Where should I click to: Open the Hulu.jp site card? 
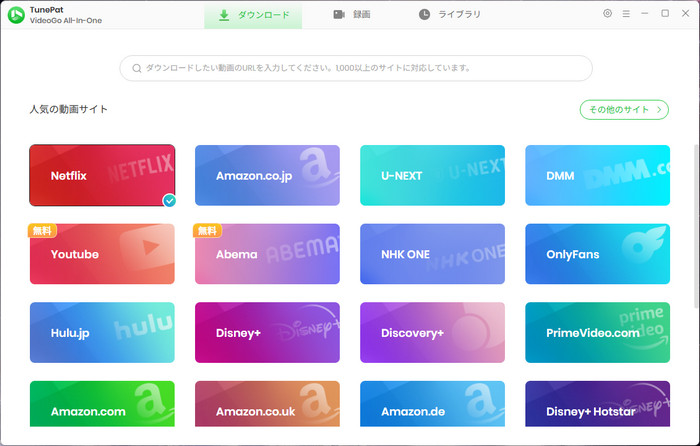point(102,332)
